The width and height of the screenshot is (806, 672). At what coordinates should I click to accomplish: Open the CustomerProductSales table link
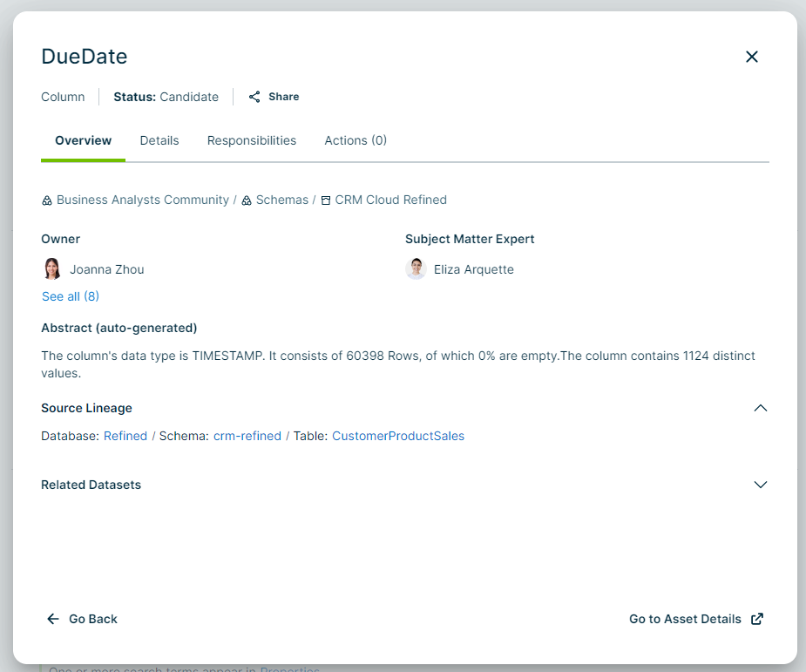point(398,436)
